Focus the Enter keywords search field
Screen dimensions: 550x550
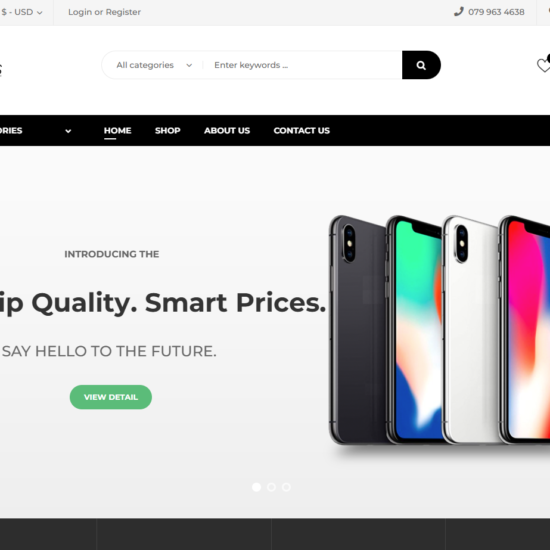pos(303,65)
